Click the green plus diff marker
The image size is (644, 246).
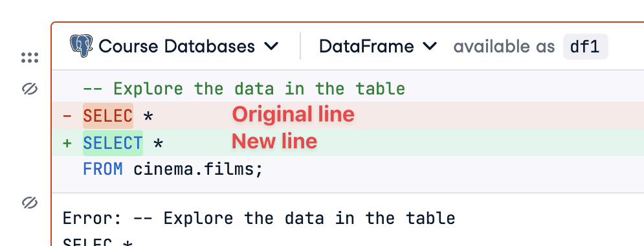(x=67, y=143)
